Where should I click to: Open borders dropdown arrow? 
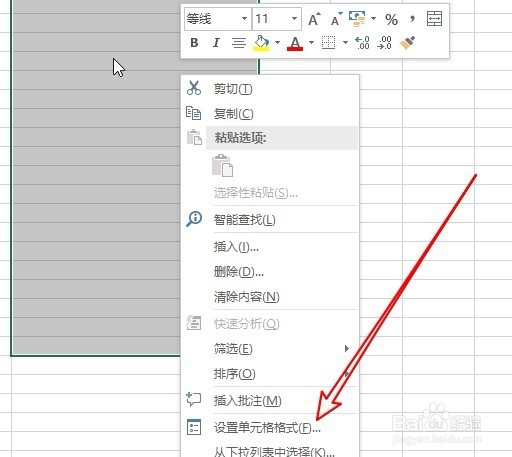(345, 43)
